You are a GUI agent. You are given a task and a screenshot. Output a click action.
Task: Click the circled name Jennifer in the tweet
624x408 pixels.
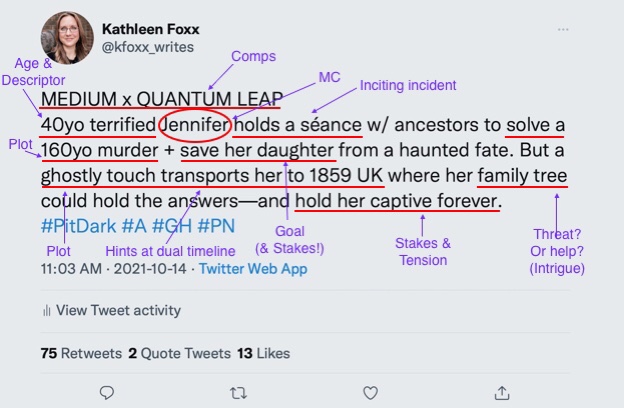click(197, 126)
